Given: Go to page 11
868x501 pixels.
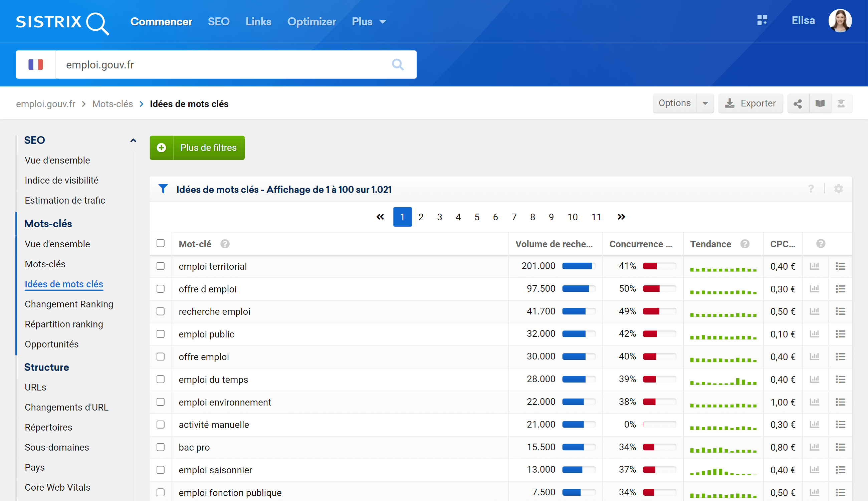Looking at the screenshot, I should (596, 217).
